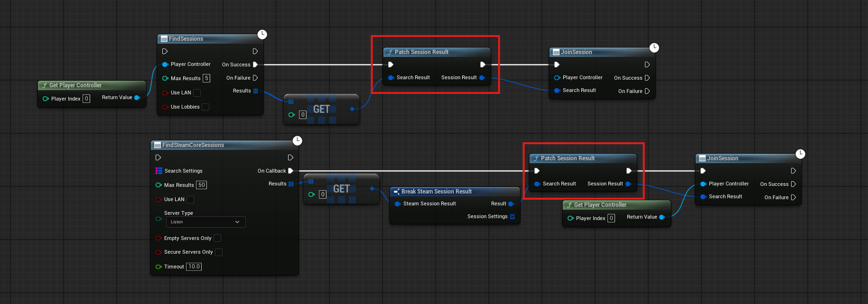This screenshot has width=868, height=304.
Task: Click the FindSessions Results array output pin
Action: [256, 91]
